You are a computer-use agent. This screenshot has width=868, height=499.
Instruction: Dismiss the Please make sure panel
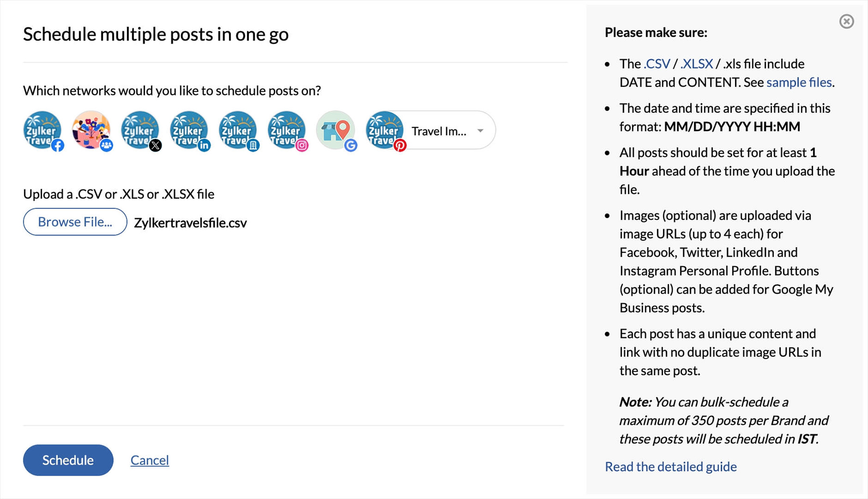(846, 22)
